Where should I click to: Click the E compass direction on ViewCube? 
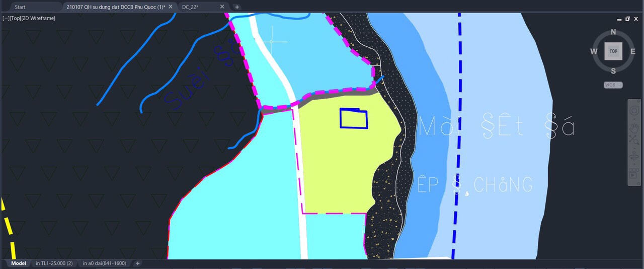[x=631, y=51]
